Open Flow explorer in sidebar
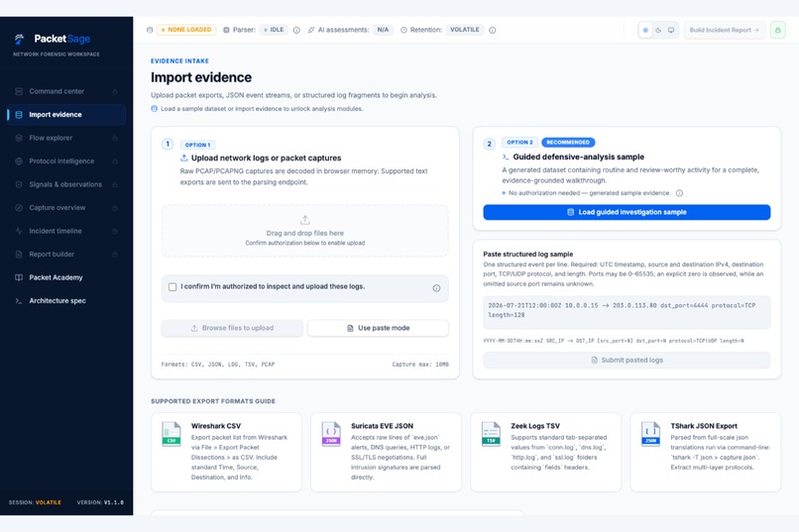 point(66,138)
